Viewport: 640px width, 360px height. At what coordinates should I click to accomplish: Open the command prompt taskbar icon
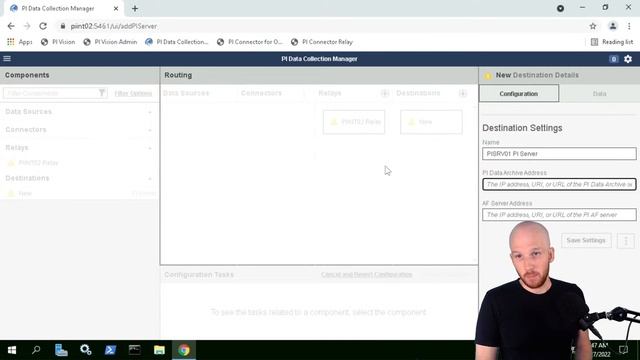click(135, 350)
